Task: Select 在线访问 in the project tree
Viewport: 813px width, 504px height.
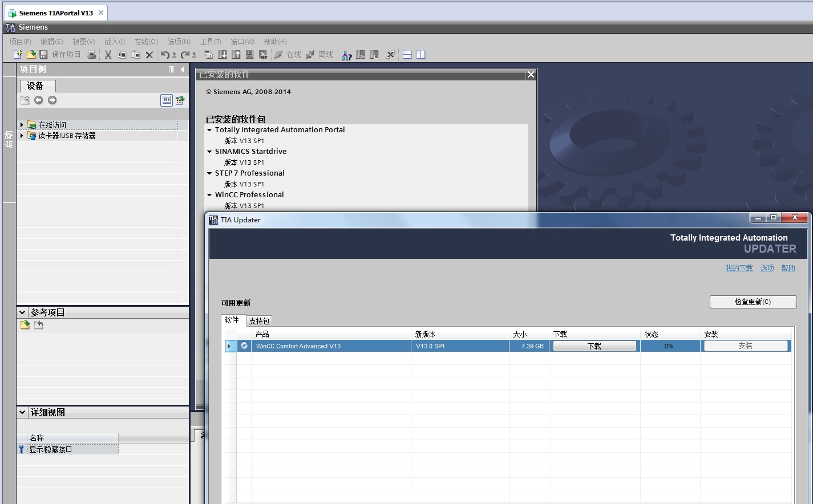Action: [52, 125]
